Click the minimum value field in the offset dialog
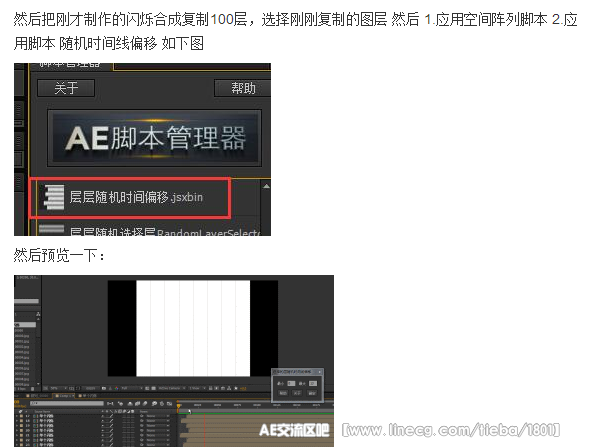Screen dimensions: 595x447 (291, 384)
